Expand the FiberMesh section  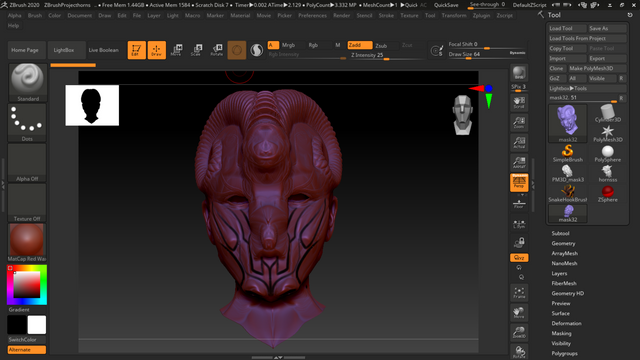[564, 283]
